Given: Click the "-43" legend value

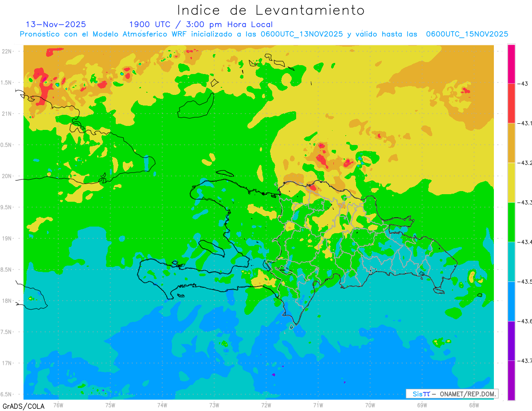Looking at the screenshot, I should pyautogui.click(x=523, y=84).
